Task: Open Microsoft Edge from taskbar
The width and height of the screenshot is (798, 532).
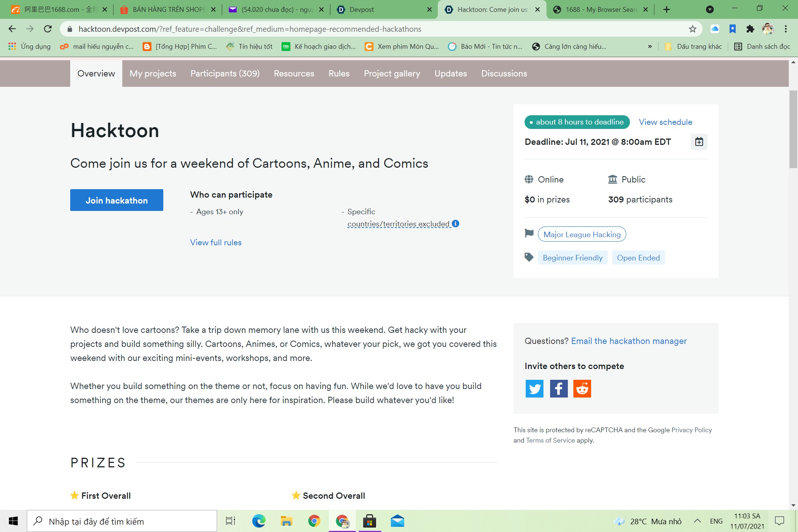Action: [x=259, y=521]
